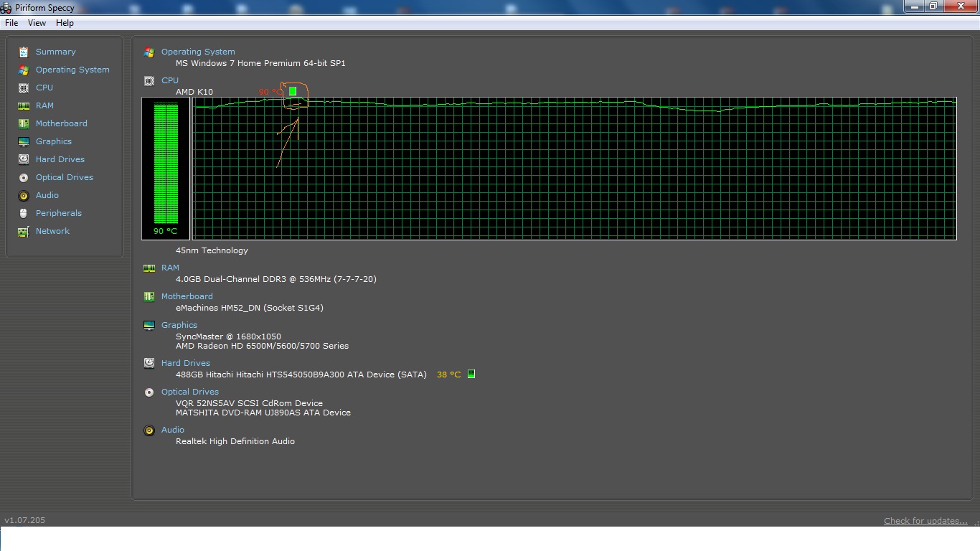This screenshot has height=551, width=980.
Task: Click the Motherboard icon in summary panel
Action: (149, 296)
